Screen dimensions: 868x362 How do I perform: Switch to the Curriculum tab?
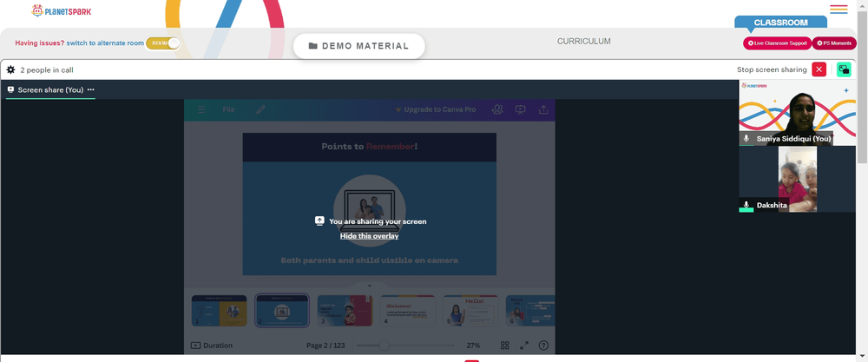coord(583,41)
